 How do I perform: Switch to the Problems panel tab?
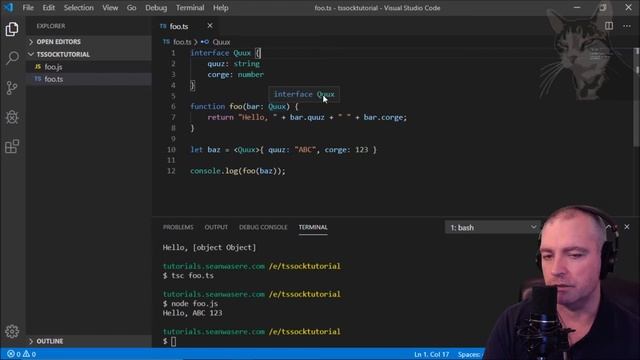tap(178, 227)
